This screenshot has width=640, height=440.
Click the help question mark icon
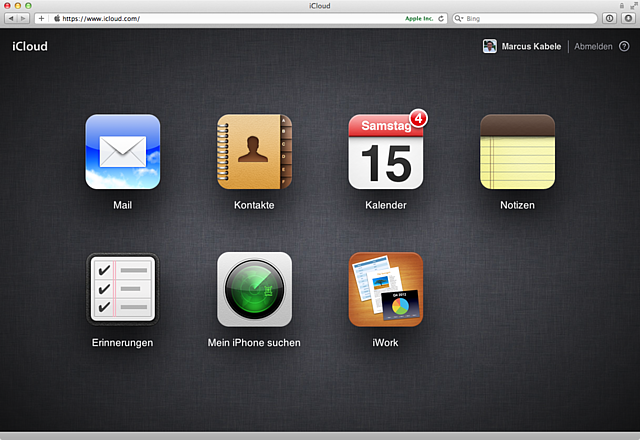(624, 47)
